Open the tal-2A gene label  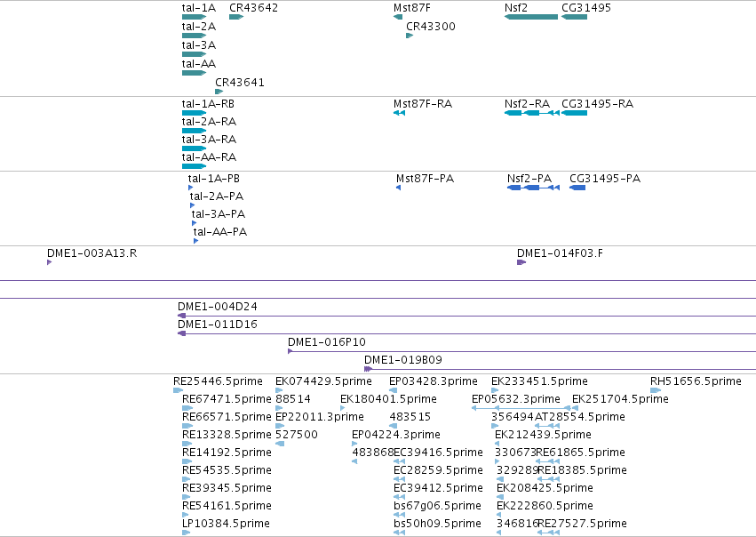(199, 27)
